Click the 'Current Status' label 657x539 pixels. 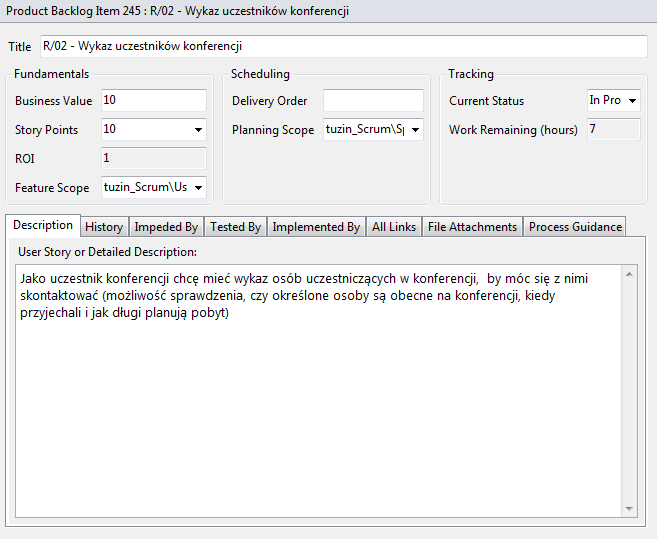coord(486,101)
